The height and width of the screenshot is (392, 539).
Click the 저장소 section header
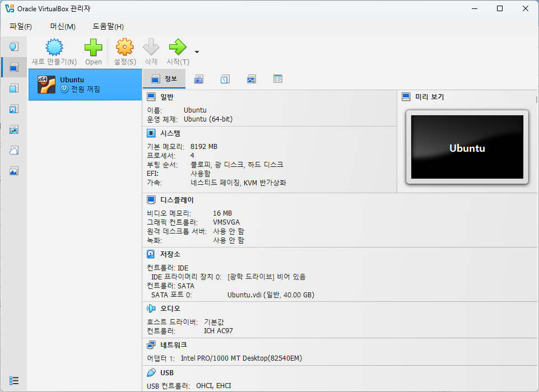[170, 254]
